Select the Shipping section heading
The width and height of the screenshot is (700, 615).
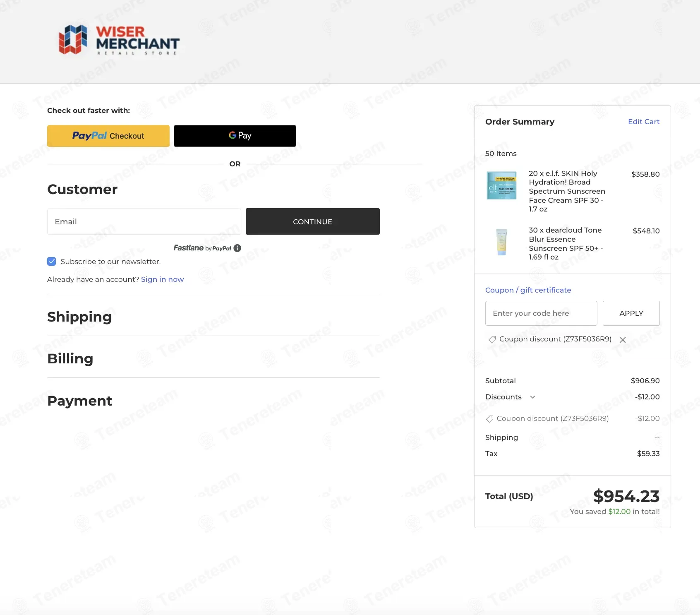[x=79, y=317]
